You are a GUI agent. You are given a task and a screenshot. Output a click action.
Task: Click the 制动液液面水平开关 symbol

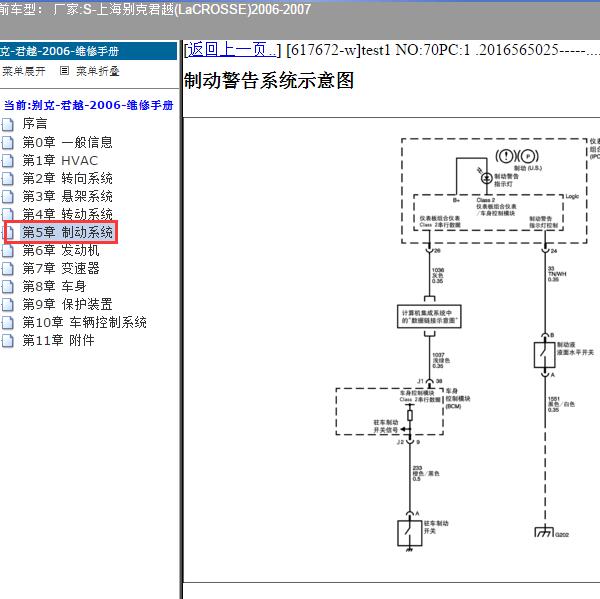(545, 355)
